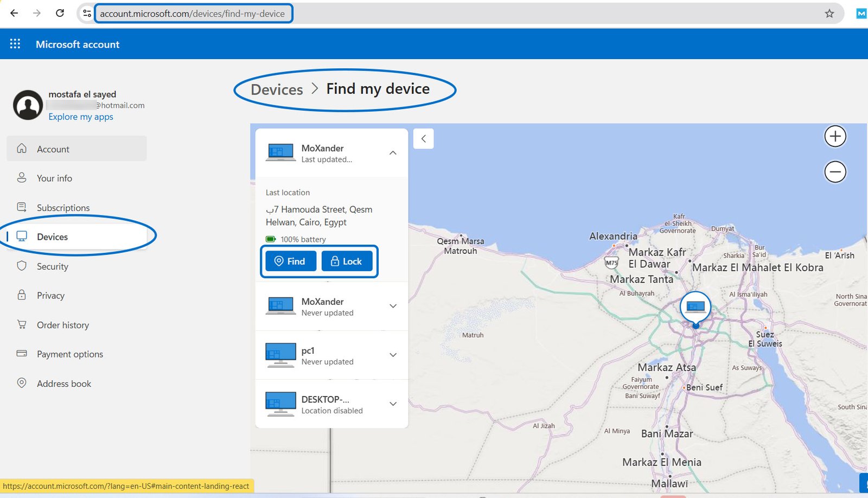Collapse the device list panel arrow
This screenshot has height=498, width=868.
pyautogui.click(x=424, y=139)
